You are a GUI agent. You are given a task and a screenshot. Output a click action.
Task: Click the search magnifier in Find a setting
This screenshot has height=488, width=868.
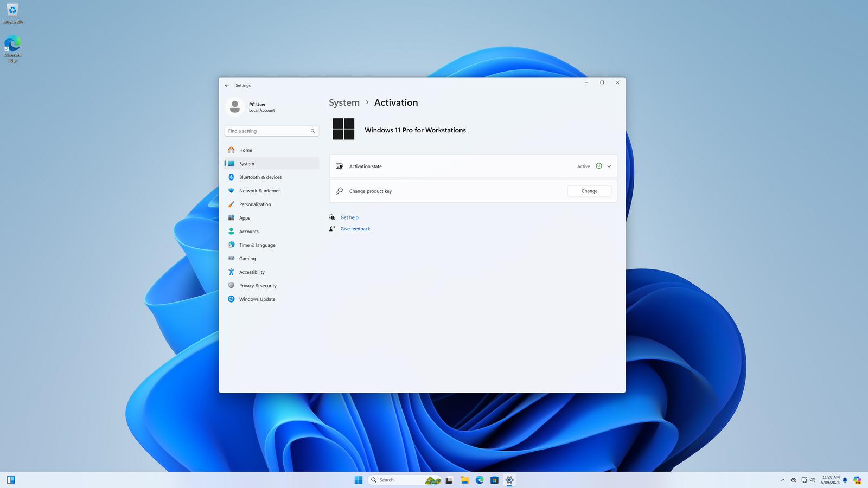click(312, 131)
